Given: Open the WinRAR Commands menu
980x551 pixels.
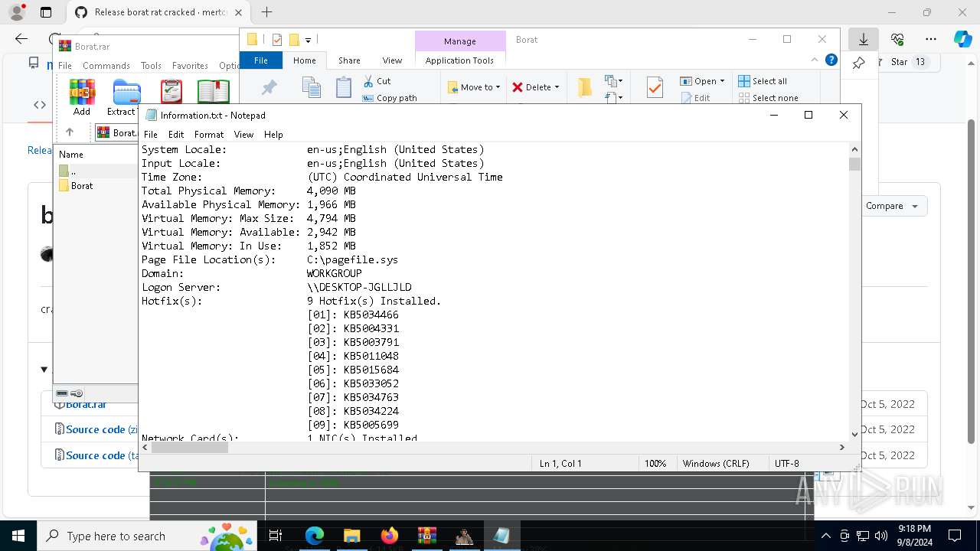Looking at the screenshot, I should click(x=106, y=66).
